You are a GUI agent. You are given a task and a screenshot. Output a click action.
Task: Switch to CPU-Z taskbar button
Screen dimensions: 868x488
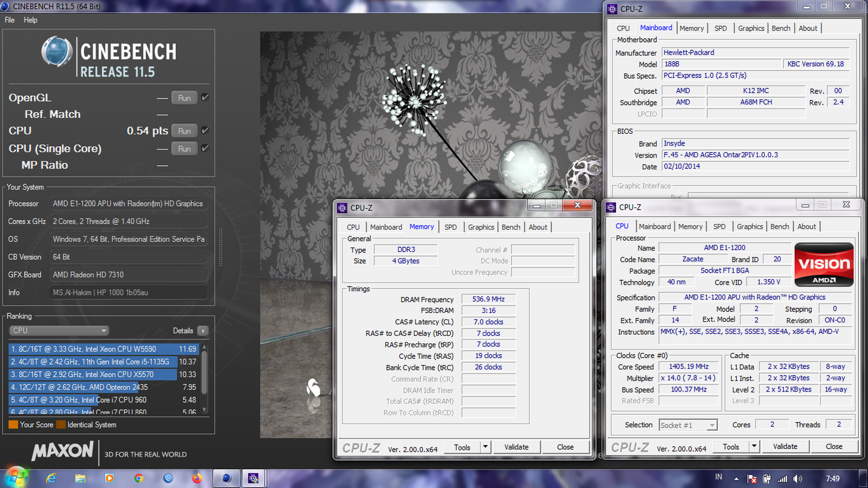pyautogui.click(x=253, y=478)
